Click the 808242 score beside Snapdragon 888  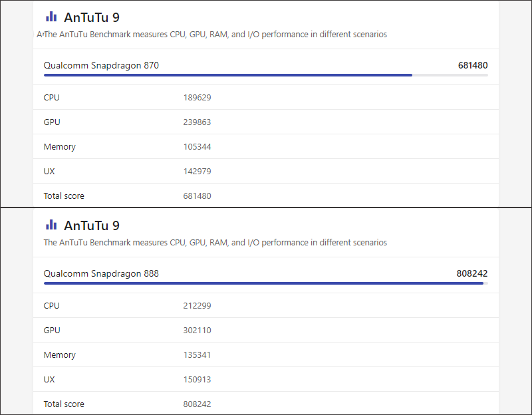[472, 273]
